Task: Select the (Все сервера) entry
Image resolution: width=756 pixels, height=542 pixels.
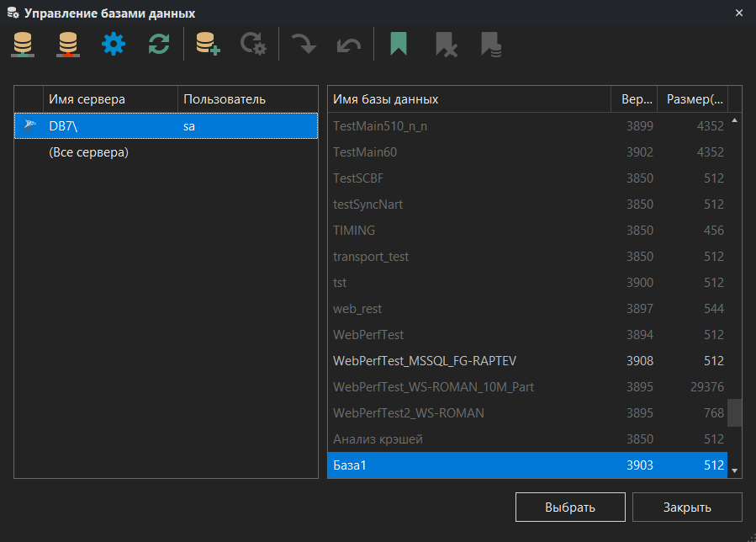Action: [84, 153]
